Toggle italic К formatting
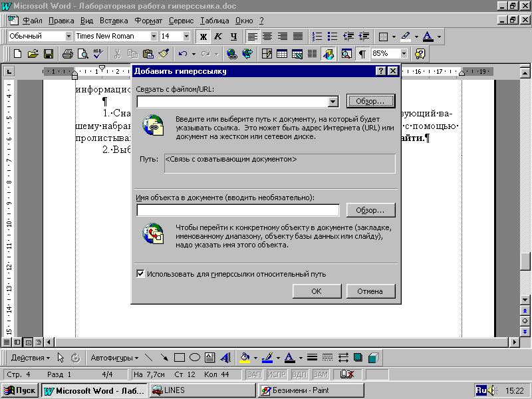This screenshot has height=399, width=532. point(218,37)
